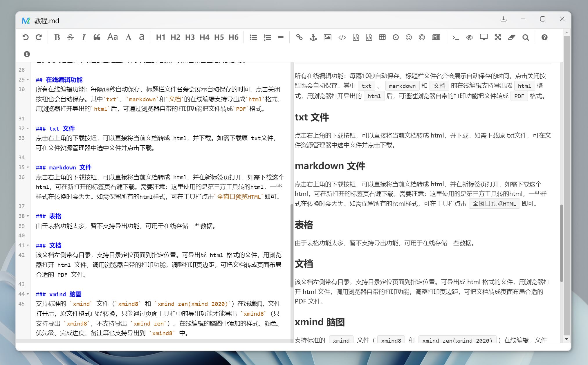Open help via the question mark icon
Image resolution: width=588 pixels, height=365 pixels.
[545, 37]
